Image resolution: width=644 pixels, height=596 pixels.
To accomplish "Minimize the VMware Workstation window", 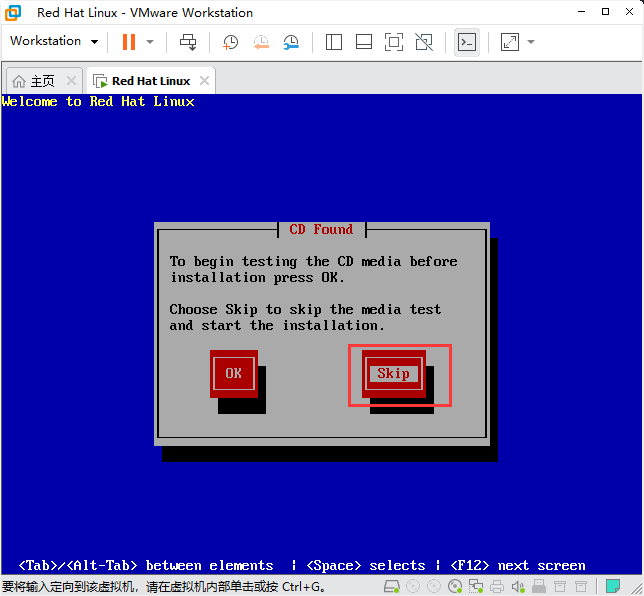I will pyautogui.click(x=581, y=12).
